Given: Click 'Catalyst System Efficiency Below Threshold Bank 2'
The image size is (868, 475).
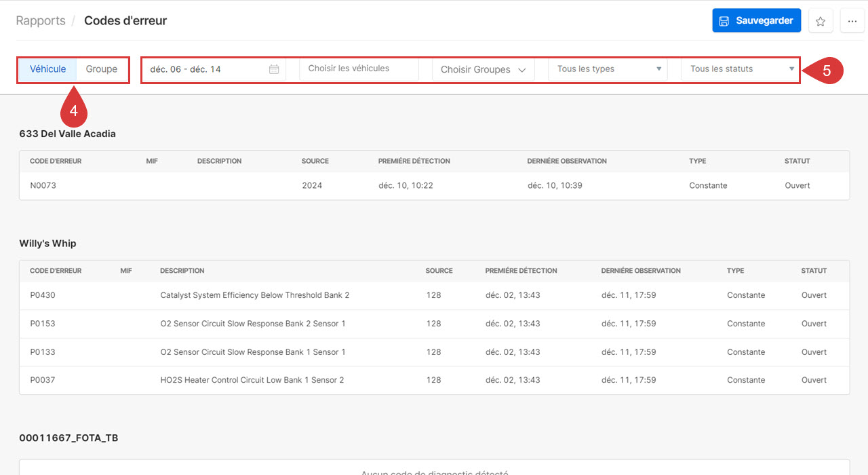Looking at the screenshot, I should [255, 295].
